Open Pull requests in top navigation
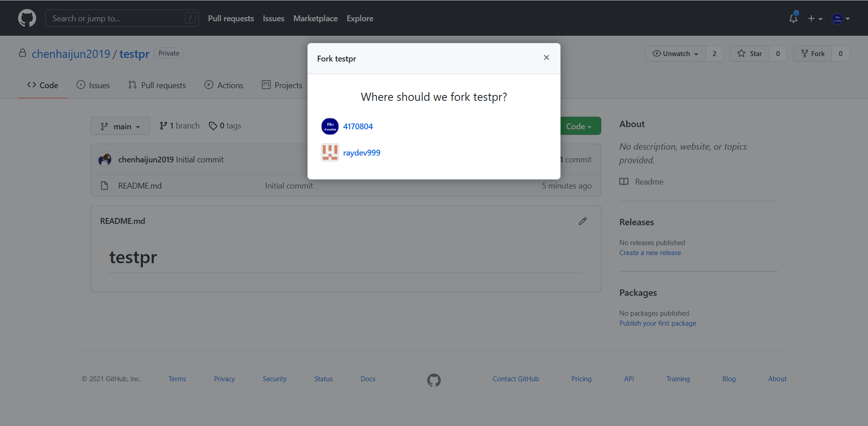 tap(231, 19)
